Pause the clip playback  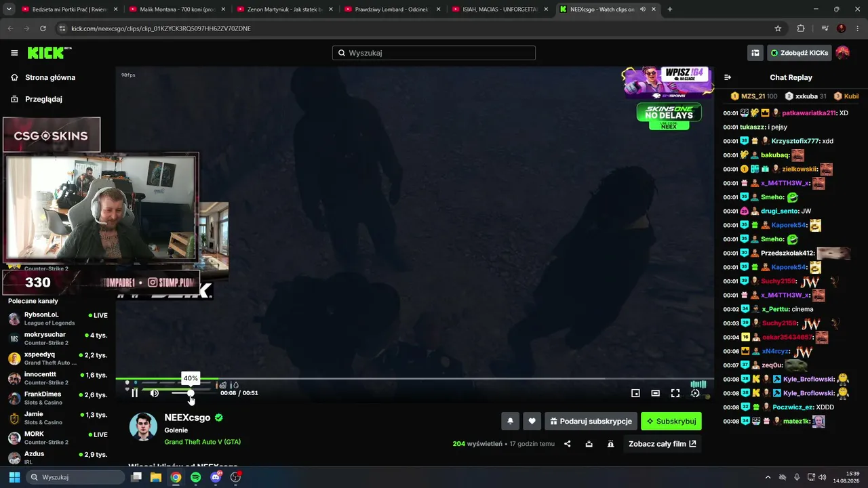pyautogui.click(x=134, y=393)
